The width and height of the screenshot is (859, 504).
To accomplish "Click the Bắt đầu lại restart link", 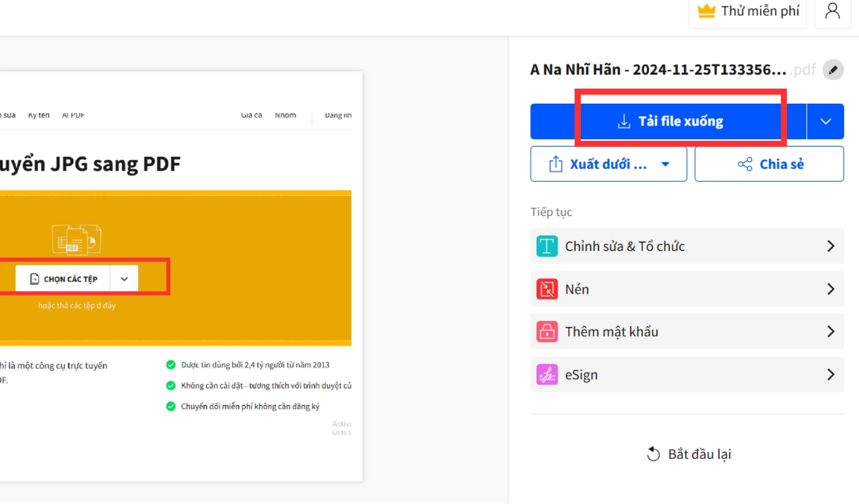I will coord(689,454).
